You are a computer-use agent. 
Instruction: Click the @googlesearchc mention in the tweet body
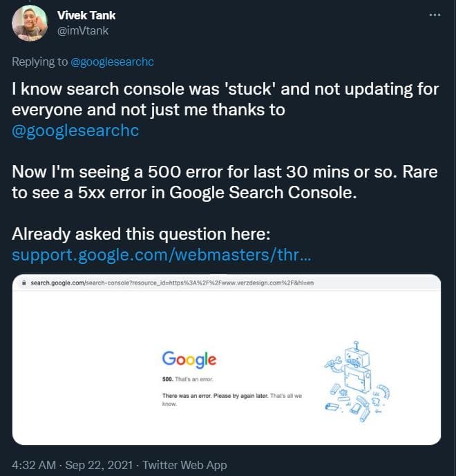(75, 131)
